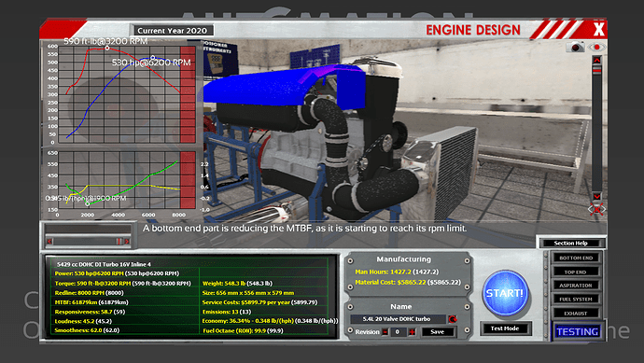Click the vertical scrollbar up arrow
This screenshot has width=644, height=363.
click(596, 61)
